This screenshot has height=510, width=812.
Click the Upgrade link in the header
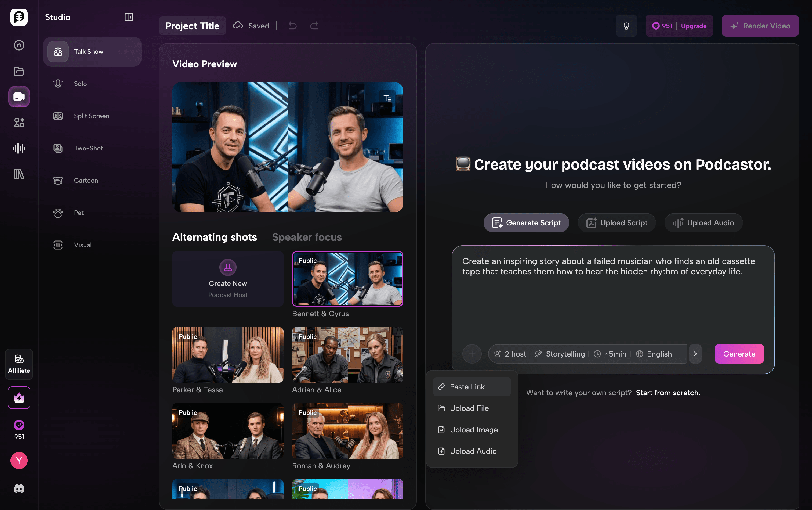click(694, 26)
